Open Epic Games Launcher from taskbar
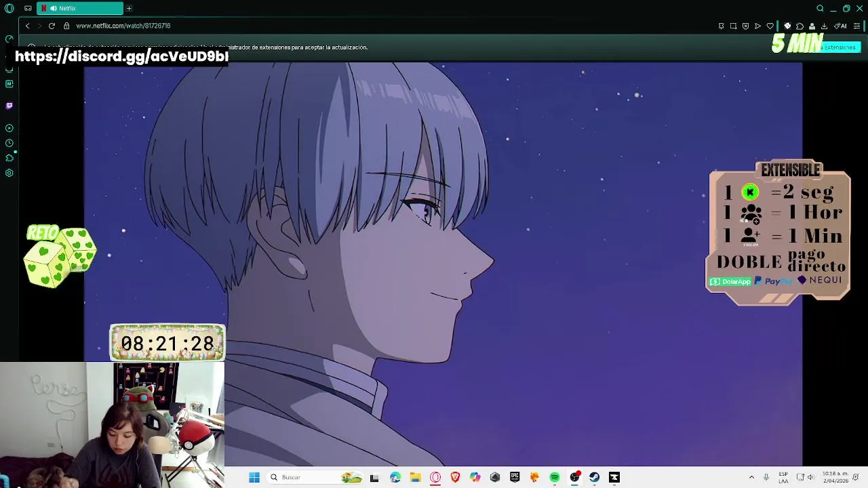The image size is (868, 488). (515, 477)
